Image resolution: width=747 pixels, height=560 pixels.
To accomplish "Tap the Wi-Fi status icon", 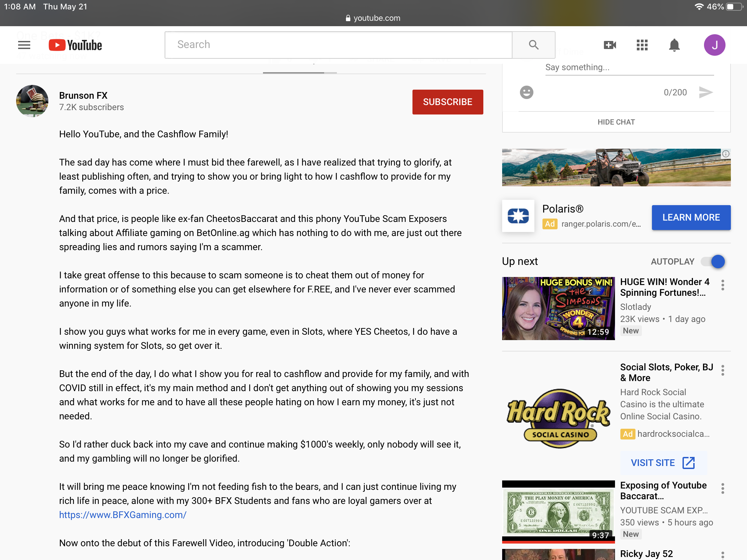I will pos(699,7).
